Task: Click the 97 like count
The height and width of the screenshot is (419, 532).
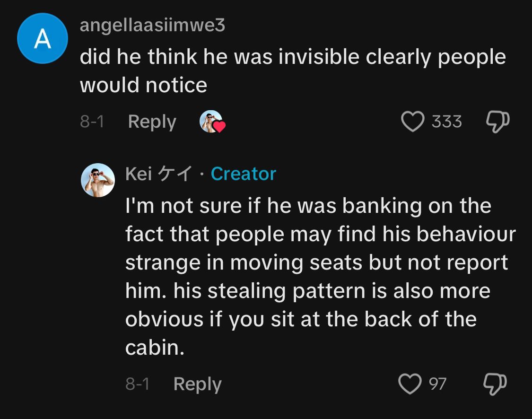Action: click(437, 384)
